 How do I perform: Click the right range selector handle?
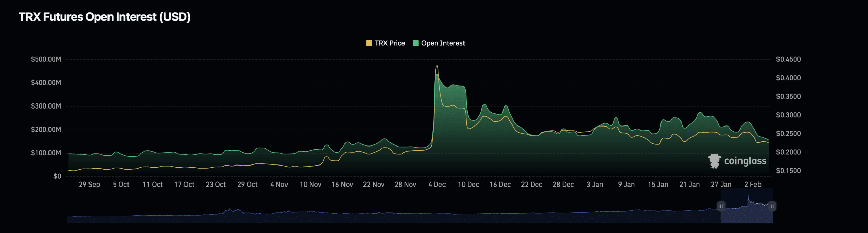click(772, 206)
